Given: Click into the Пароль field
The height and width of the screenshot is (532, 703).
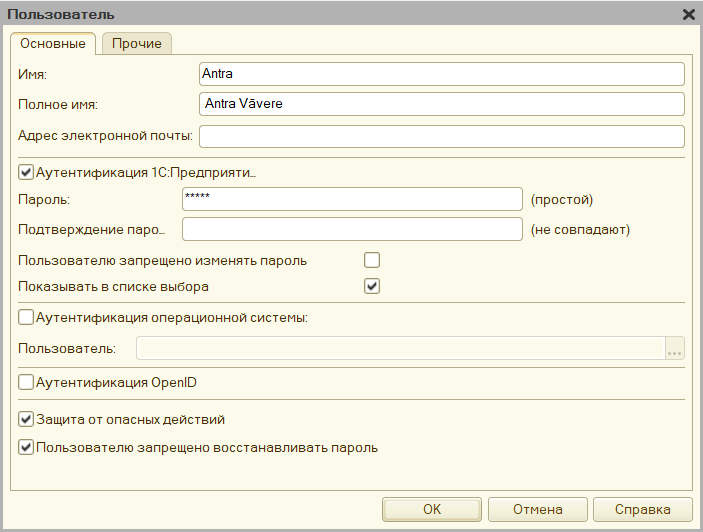Looking at the screenshot, I should [352, 199].
